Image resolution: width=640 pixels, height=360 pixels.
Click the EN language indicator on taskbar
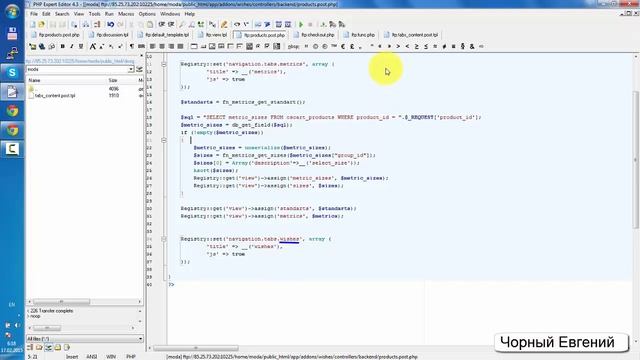tap(12, 304)
